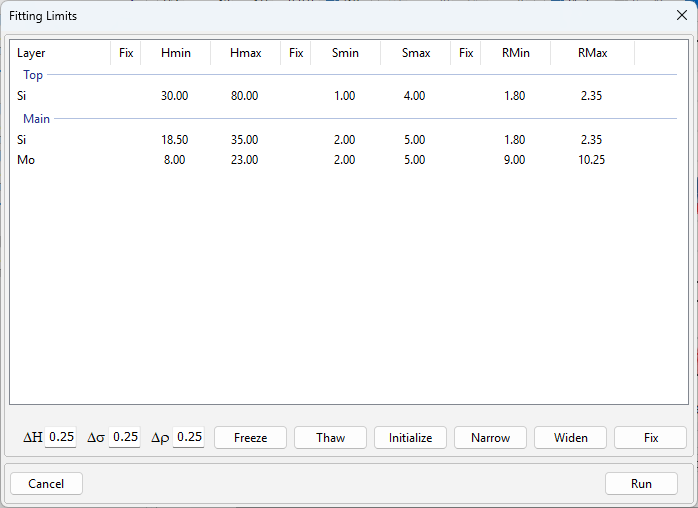Select the Hmax column header

[246, 53]
